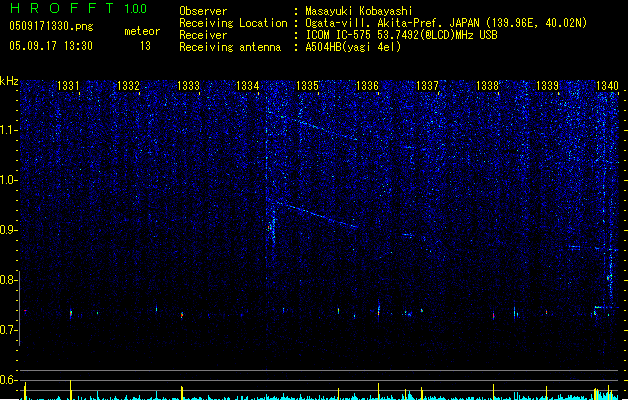
Task: Click the 0.8 kHz axis label
Action: pos(8,280)
